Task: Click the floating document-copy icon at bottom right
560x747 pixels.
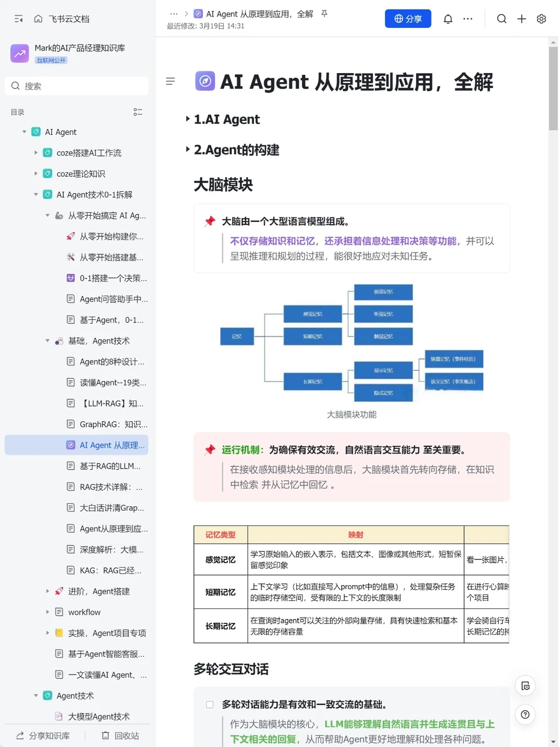Action: [x=525, y=686]
